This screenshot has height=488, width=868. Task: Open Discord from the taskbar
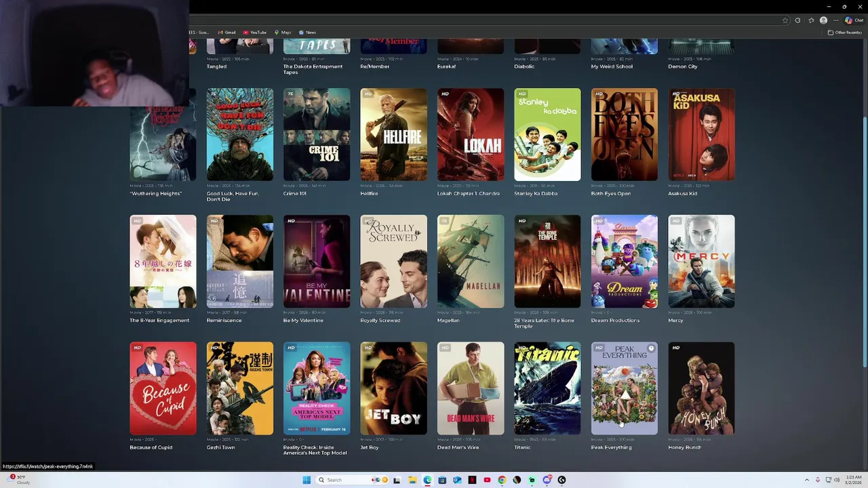[x=547, y=480]
